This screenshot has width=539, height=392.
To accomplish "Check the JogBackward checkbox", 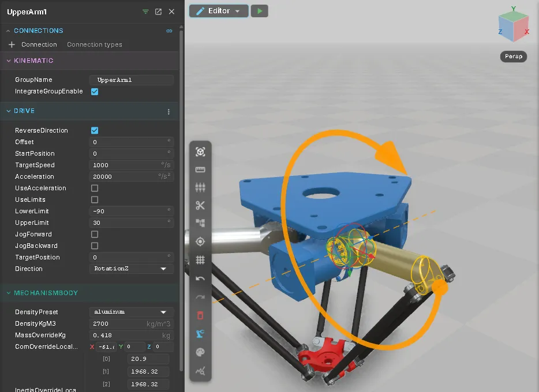I will (x=95, y=246).
